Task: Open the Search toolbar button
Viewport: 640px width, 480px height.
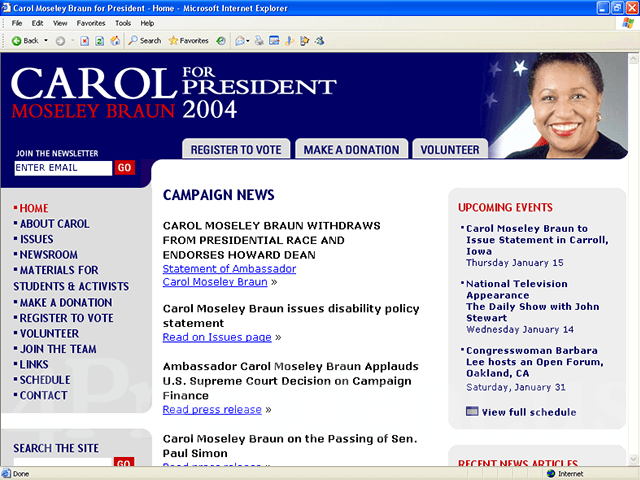Action: point(145,40)
